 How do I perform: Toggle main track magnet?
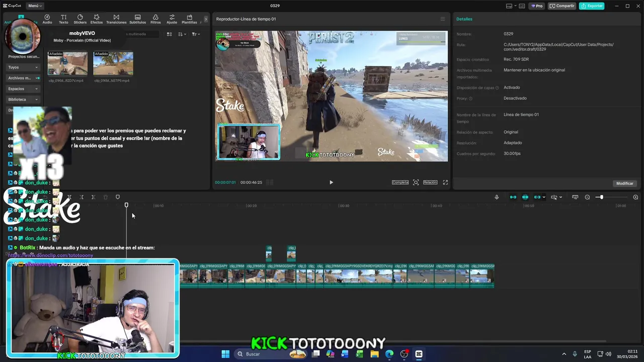pos(513,197)
